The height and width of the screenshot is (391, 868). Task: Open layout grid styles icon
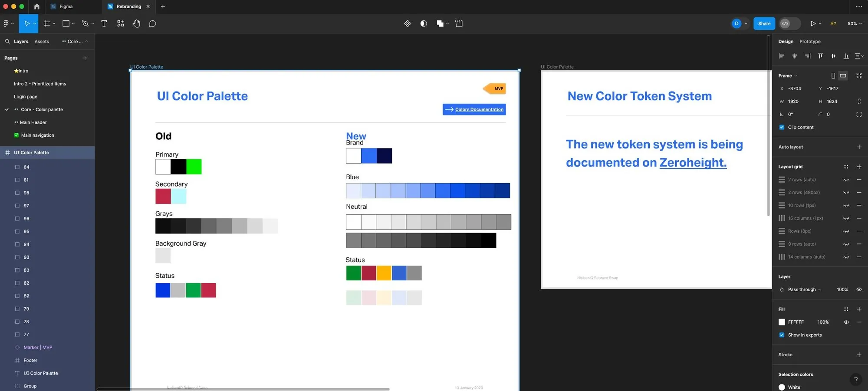(x=846, y=167)
